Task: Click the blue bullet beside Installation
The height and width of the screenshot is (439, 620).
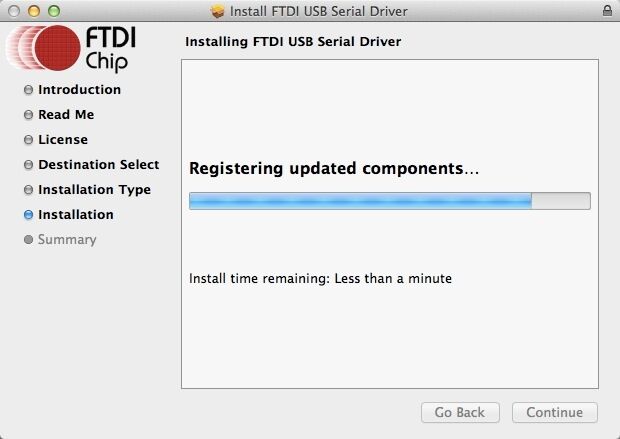Action: (x=29, y=215)
